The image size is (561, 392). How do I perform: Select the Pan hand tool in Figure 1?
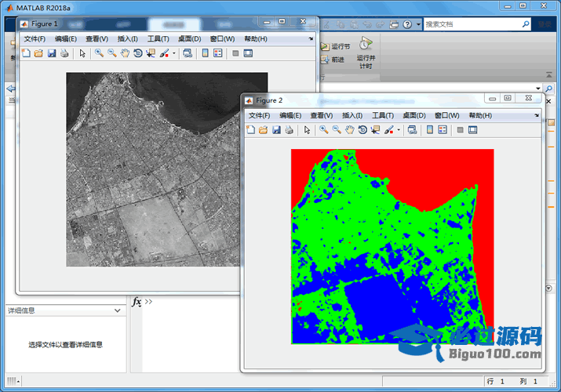[125, 53]
